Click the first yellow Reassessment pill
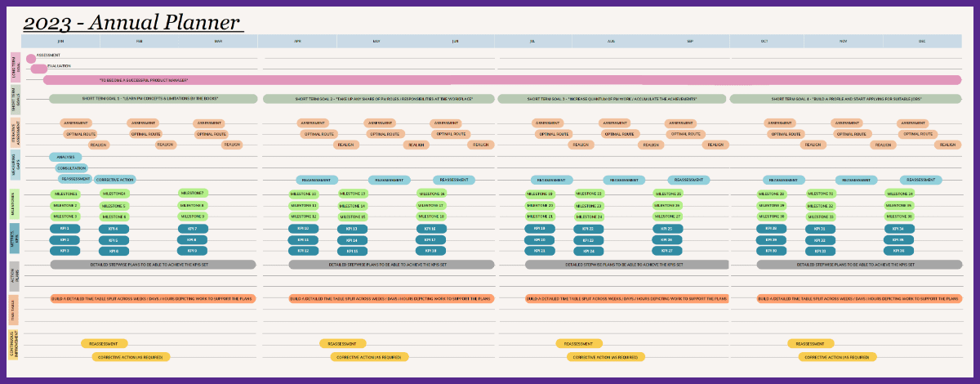The height and width of the screenshot is (384, 980). (x=105, y=344)
